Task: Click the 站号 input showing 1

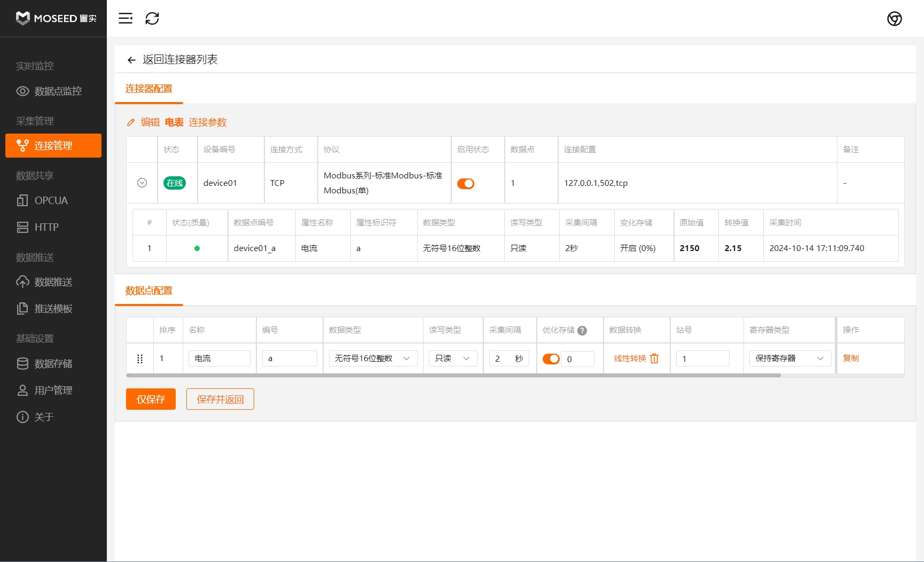Action: pyautogui.click(x=703, y=358)
